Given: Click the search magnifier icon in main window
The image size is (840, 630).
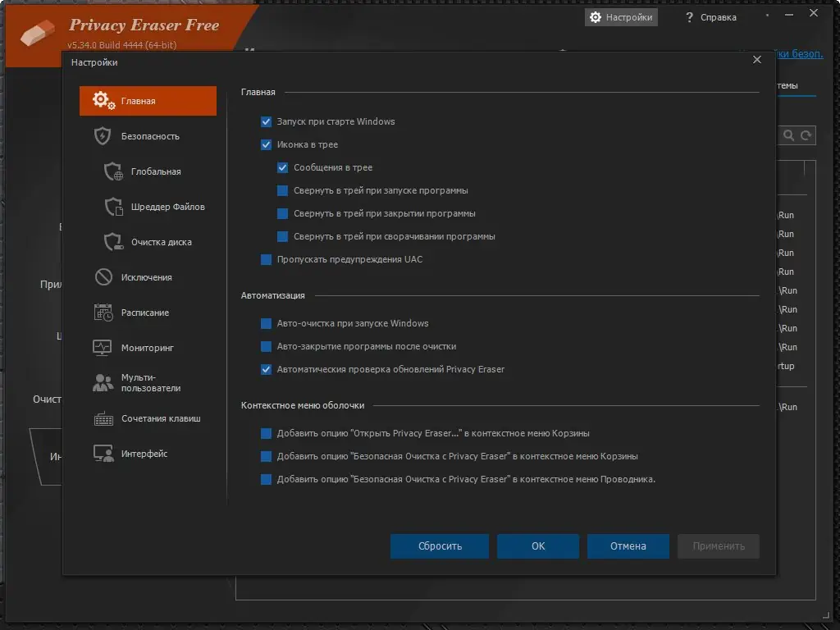Looking at the screenshot, I should (x=788, y=135).
